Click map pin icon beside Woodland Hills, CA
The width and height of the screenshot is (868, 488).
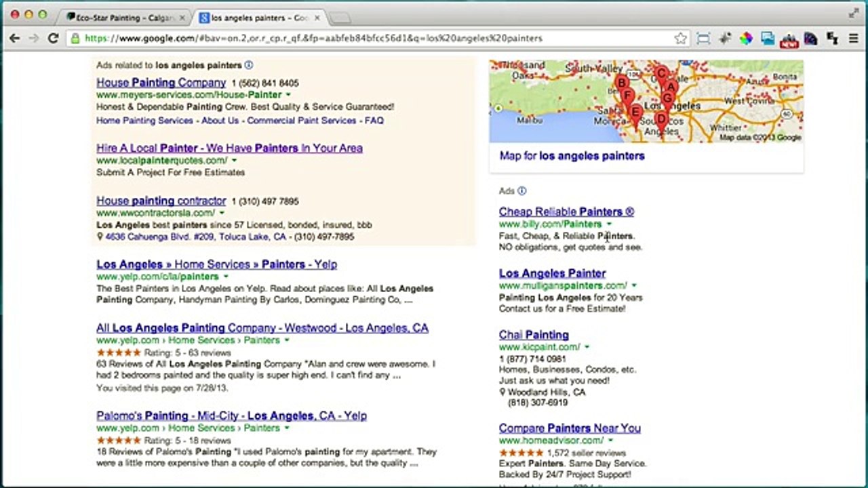[x=502, y=392]
